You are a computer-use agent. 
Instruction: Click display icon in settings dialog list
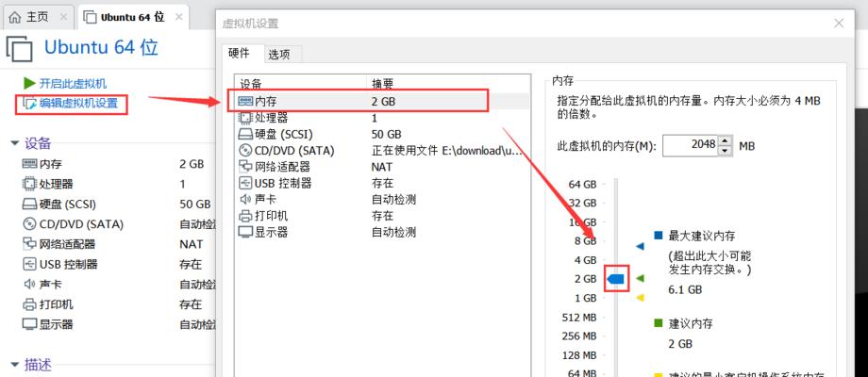(x=246, y=232)
